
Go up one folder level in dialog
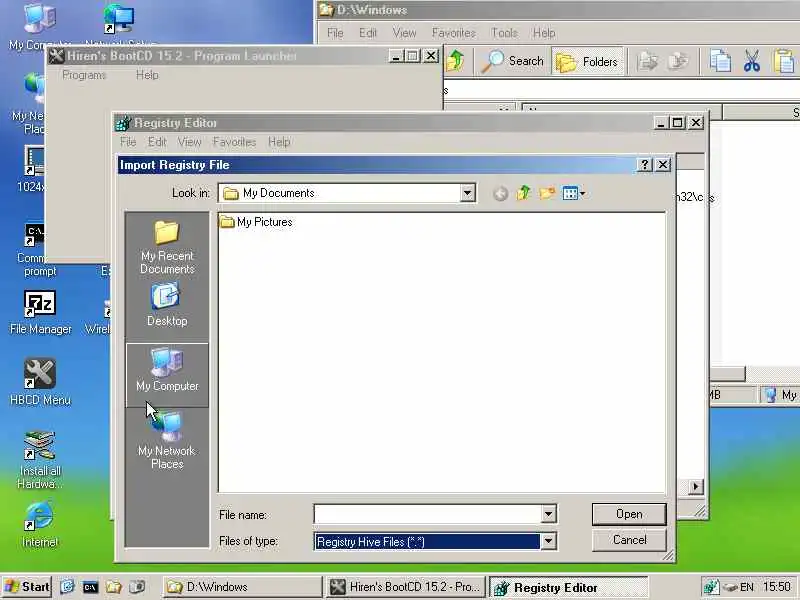coord(523,193)
